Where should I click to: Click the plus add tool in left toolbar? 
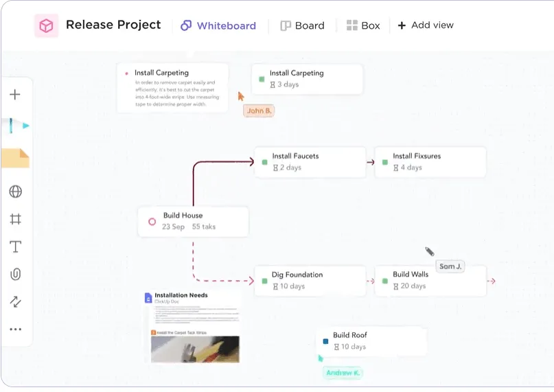15,94
